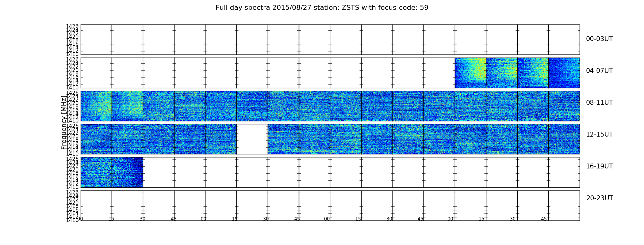Select the 08-11UT row label
Screen dimensions: 644x245
599,103
